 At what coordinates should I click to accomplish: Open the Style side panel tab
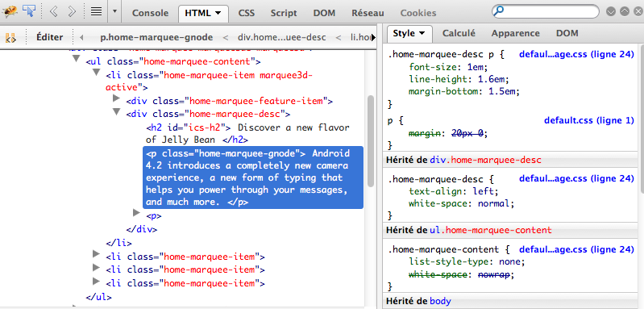pyautogui.click(x=409, y=34)
